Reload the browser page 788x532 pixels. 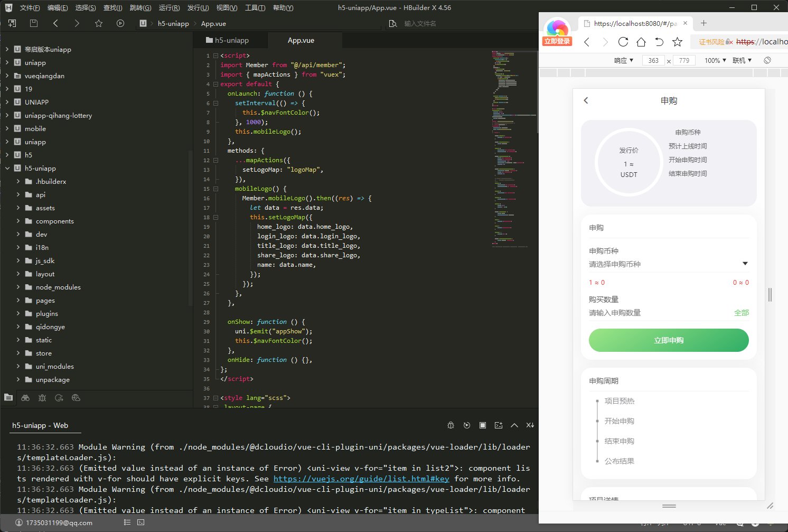(x=623, y=42)
